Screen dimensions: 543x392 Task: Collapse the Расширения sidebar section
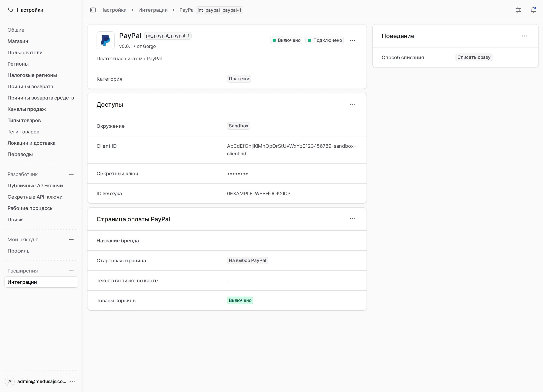tap(71, 271)
